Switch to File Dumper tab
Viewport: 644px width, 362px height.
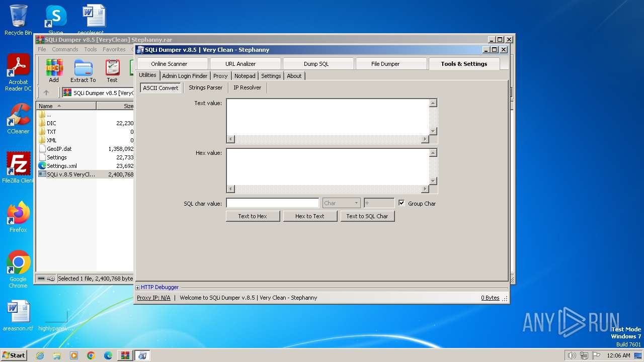pos(391,64)
